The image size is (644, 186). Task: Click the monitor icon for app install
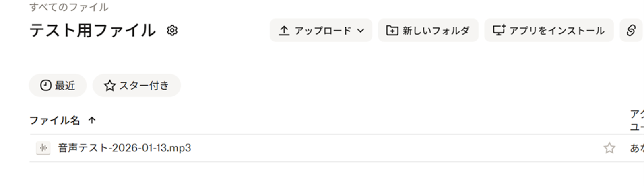click(x=499, y=30)
